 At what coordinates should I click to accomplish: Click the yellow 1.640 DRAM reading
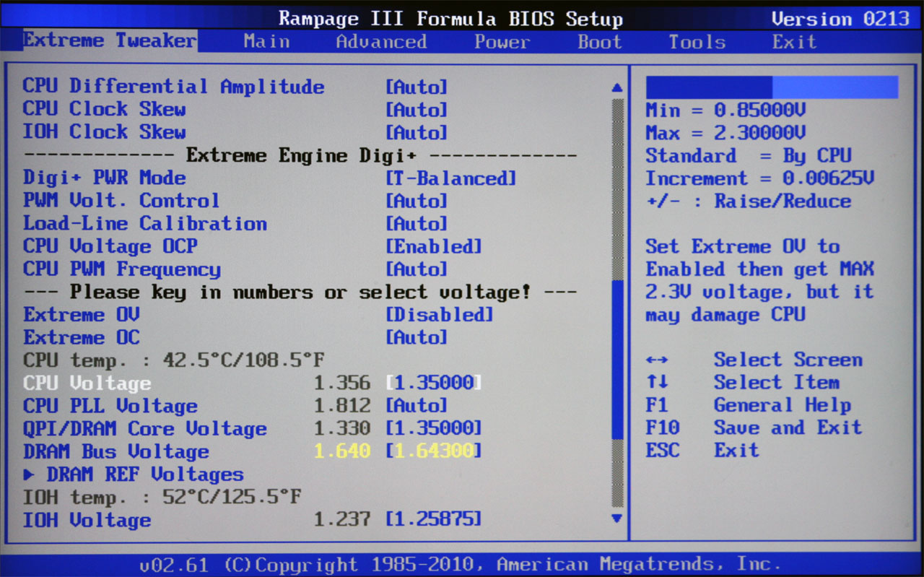[342, 451]
